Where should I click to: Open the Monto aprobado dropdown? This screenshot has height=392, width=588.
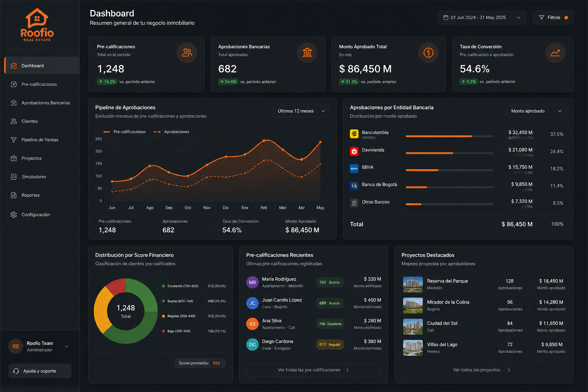(x=536, y=111)
